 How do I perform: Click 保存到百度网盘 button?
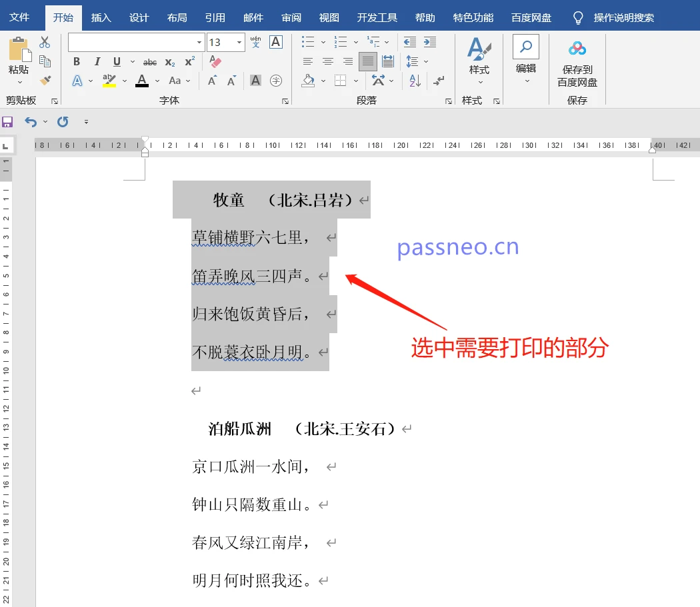click(x=577, y=63)
